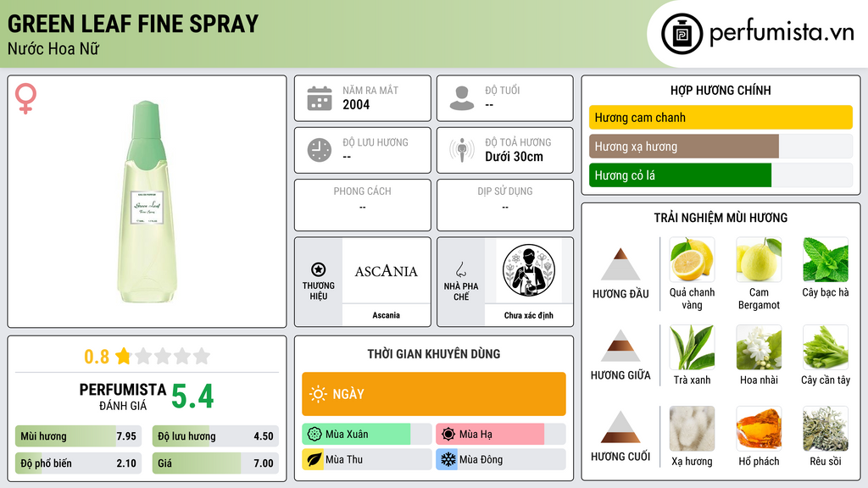Image resolution: width=868 pixels, height=488 pixels.
Task: Click the calendar icon beside Năm ra mắt
Action: pos(320,98)
